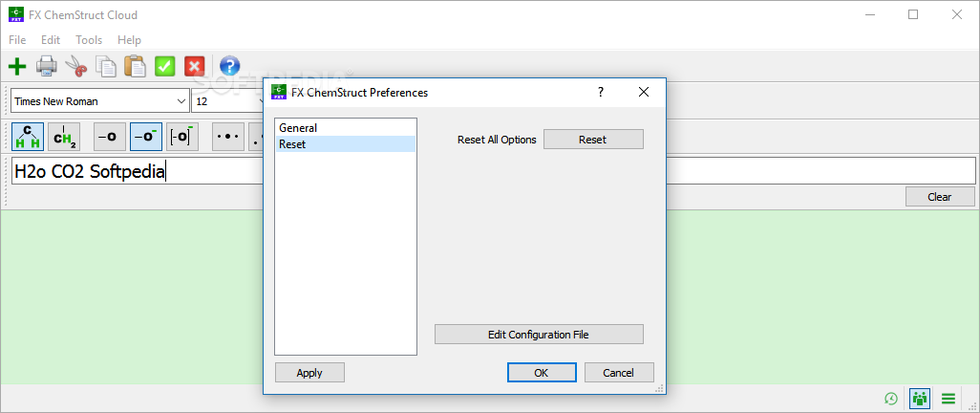Click the green three-lines menu icon
This screenshot has height=413, width=980.
(948, 398)
